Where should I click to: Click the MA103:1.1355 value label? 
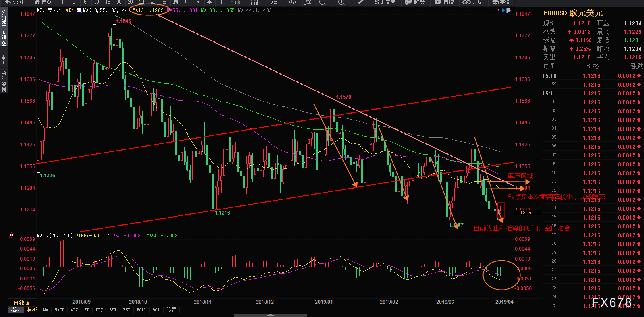(x=218, y=10)
